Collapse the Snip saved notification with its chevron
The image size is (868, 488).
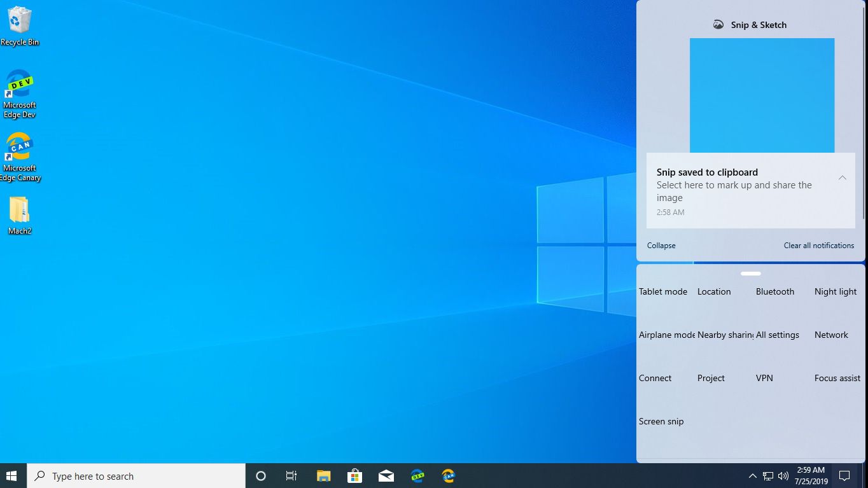point(842,178)
